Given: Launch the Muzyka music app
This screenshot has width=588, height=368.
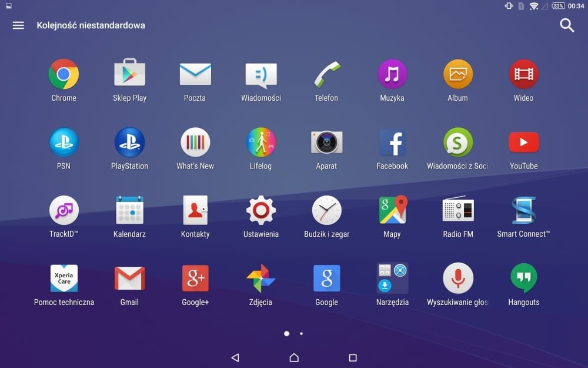Looking at the screenshot, I should coord(392,74).
